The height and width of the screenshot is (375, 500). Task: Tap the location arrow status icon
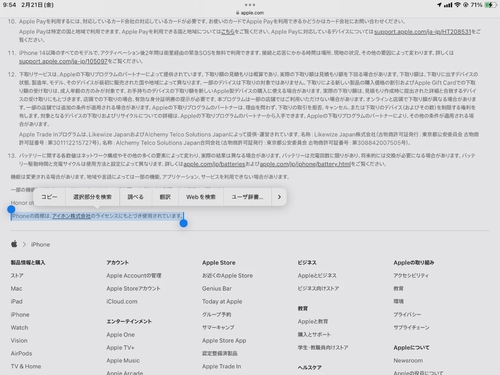click(439, 5)
